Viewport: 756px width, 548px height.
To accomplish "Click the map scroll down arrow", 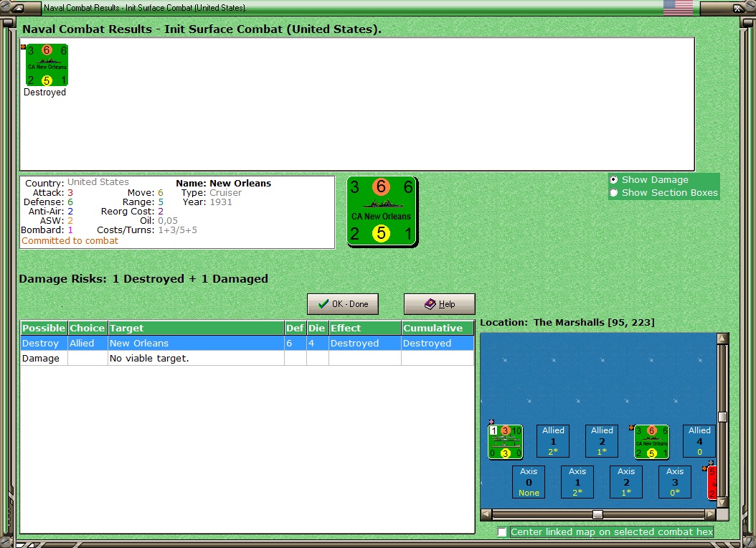I will click(x=722, y=502).
